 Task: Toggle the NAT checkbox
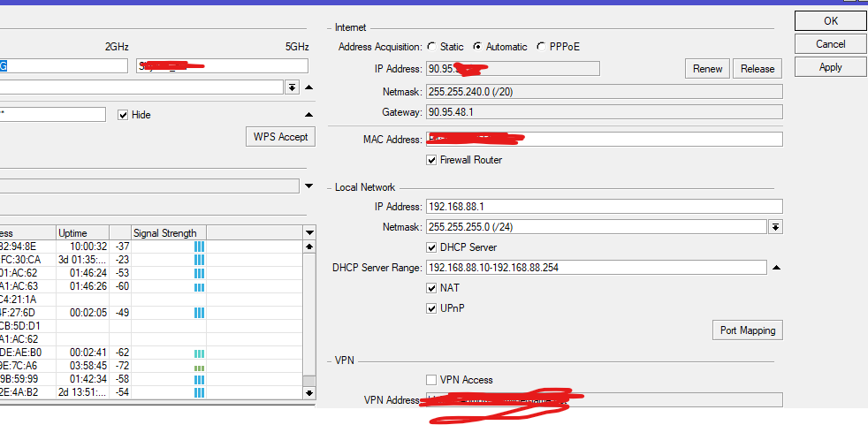coord(432,288)
